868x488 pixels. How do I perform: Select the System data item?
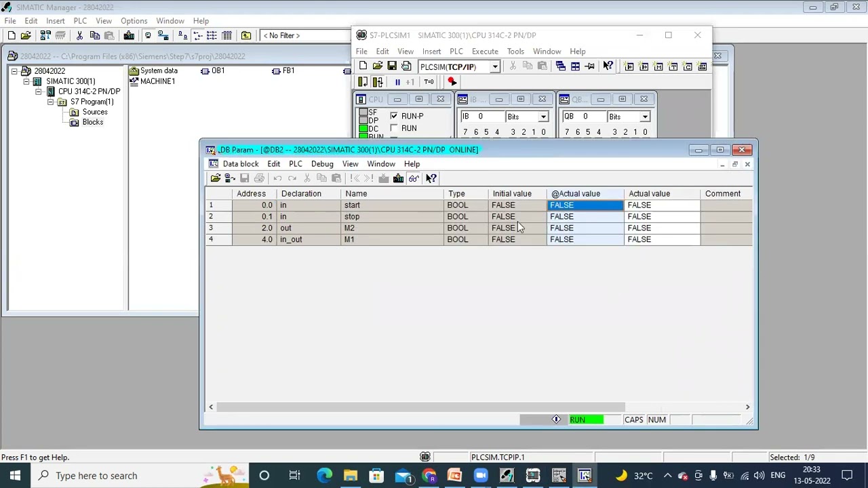(153, 70)
